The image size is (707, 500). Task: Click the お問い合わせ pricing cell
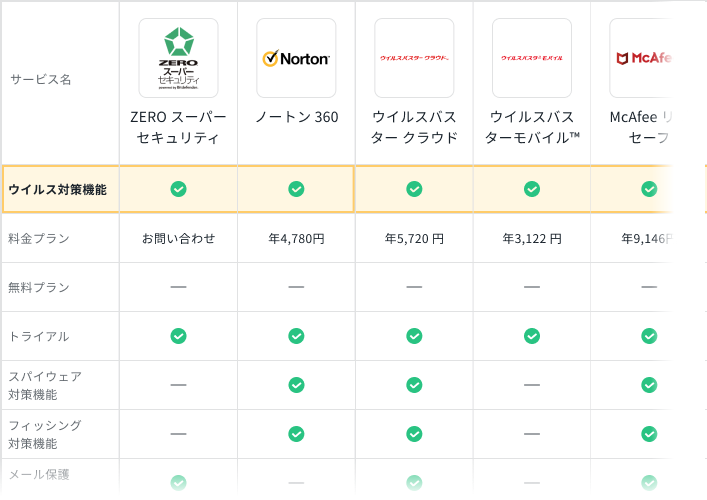tap(178, 239)
